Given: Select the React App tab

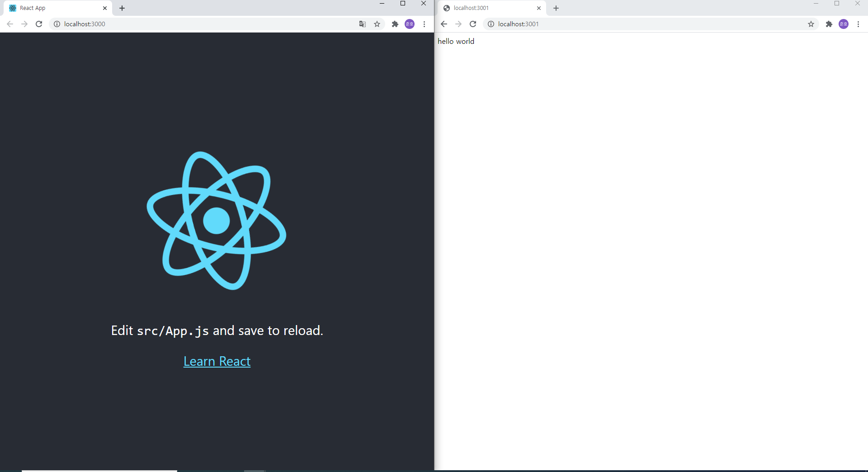Looking at the screenshot, I should point(58,8).
